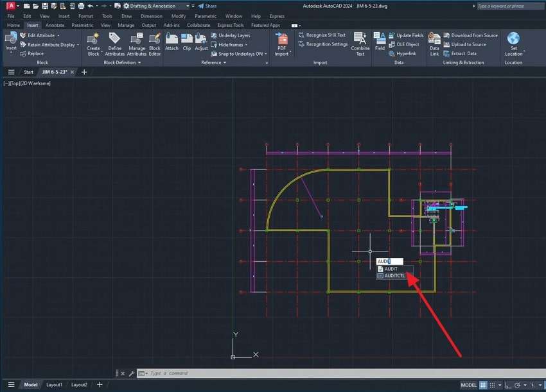Open the Modify menu

coord(179,16)
